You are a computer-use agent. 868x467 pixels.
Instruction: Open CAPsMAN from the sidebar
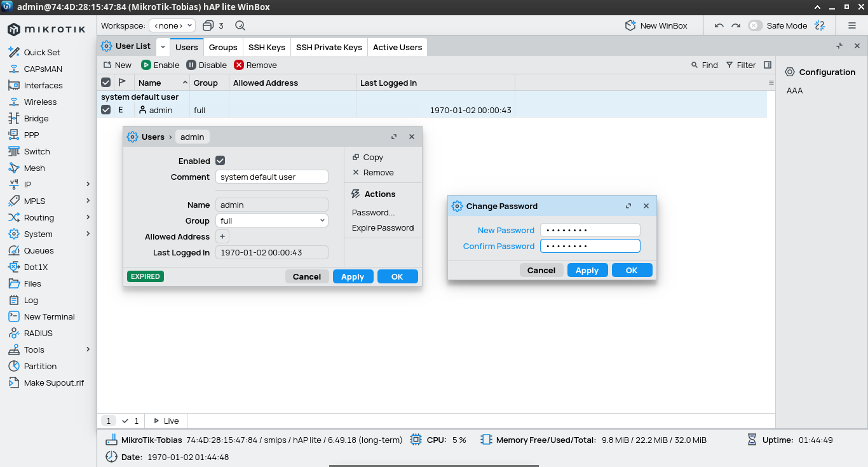tap(43, 69)
